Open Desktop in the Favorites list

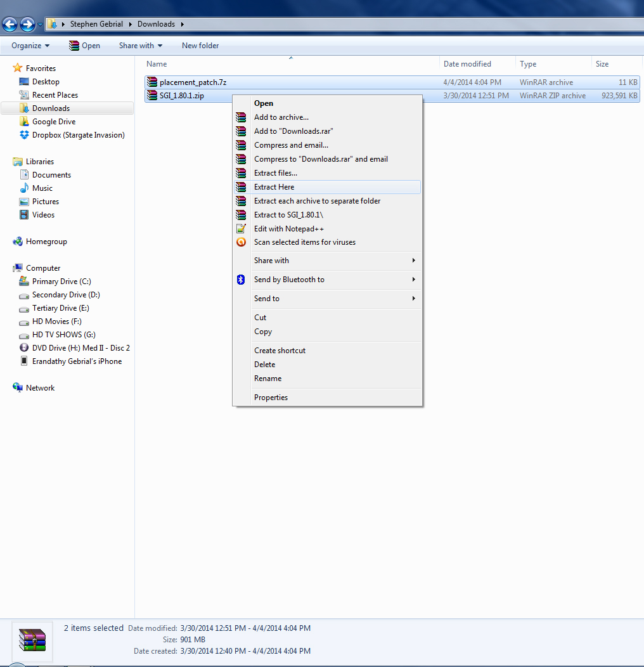click(x=46, y=81)
